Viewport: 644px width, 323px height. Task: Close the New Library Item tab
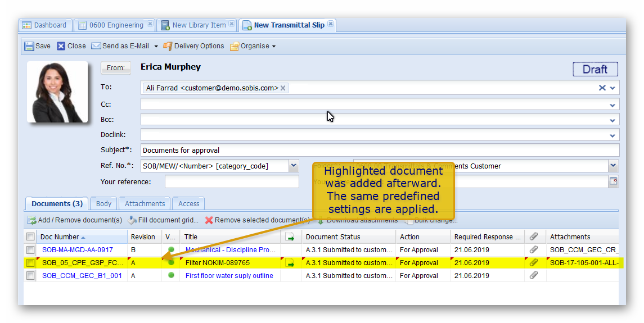tap(232, 24)
